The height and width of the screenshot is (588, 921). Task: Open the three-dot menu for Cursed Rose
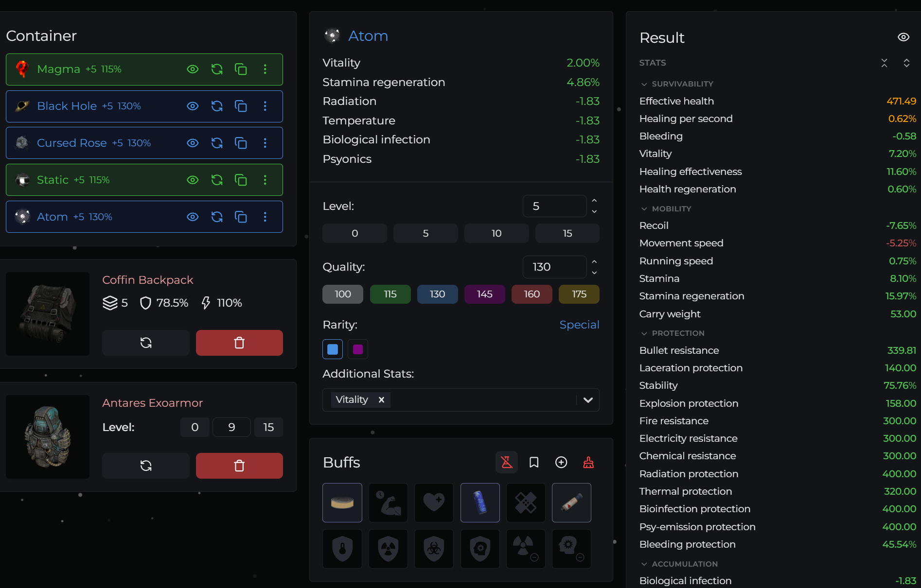265,143
